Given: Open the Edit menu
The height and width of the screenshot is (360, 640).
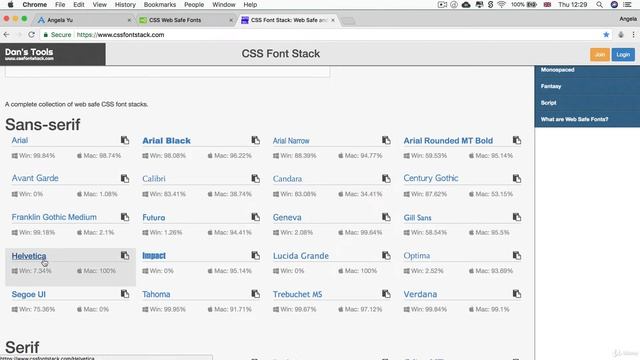Looking at the screenshot, I should pos(78,4).
